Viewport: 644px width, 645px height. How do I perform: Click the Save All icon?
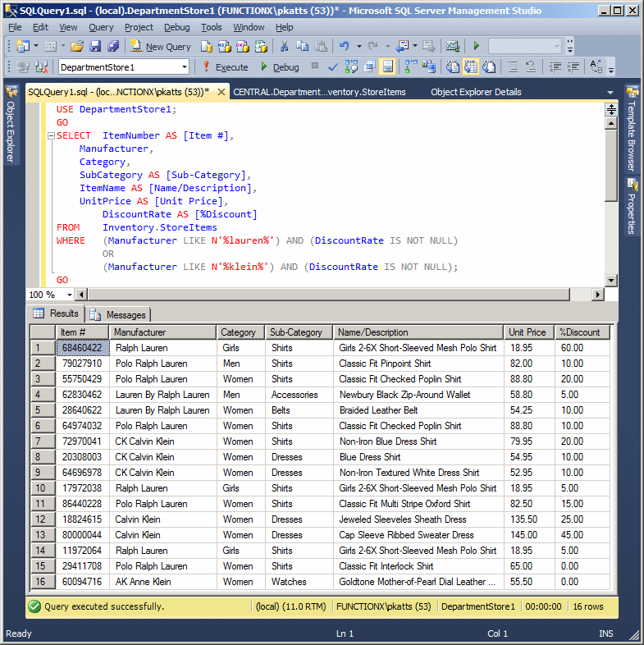113,46
